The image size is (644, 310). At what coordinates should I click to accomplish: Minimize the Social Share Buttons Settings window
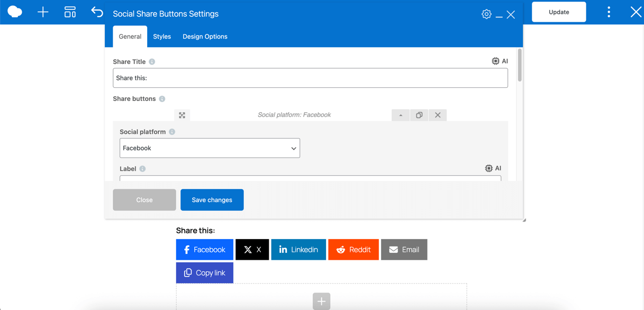pyautogui.click(x=499, y=14)
